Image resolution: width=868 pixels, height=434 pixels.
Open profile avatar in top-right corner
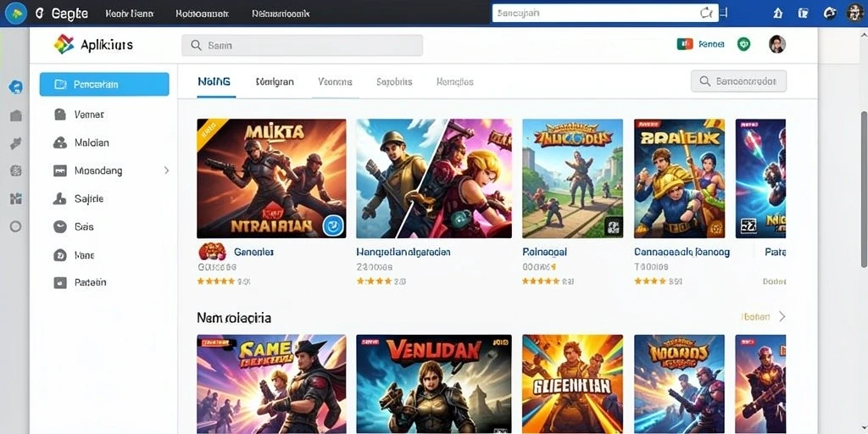[855, 13]
